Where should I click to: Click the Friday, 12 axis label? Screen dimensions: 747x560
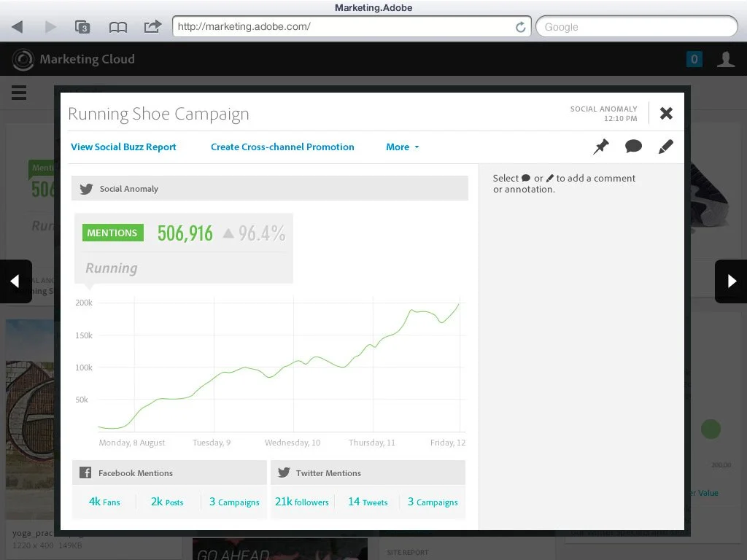tap(448, 443)
